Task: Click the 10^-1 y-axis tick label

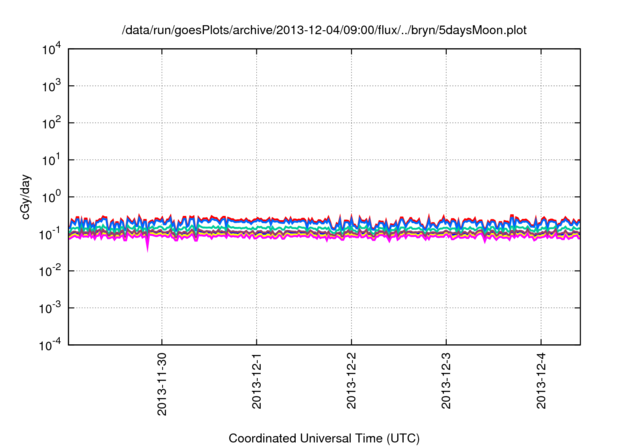Action: click(50, 235)
